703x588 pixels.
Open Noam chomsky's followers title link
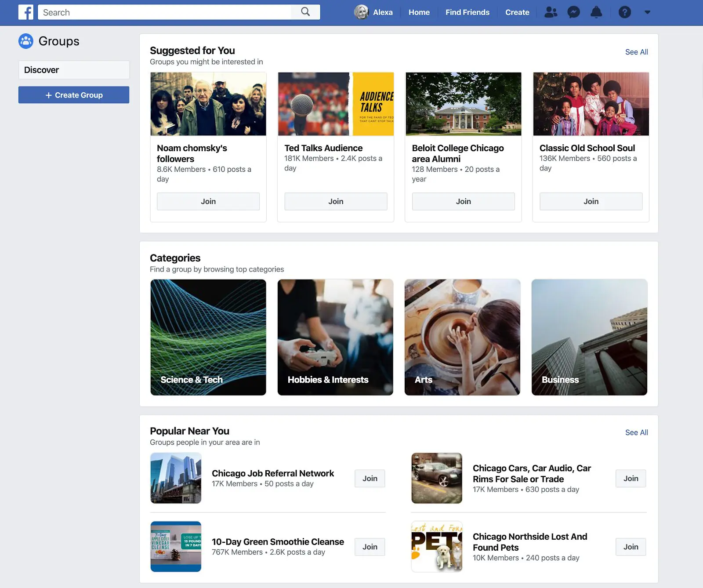tap(192, 153)
